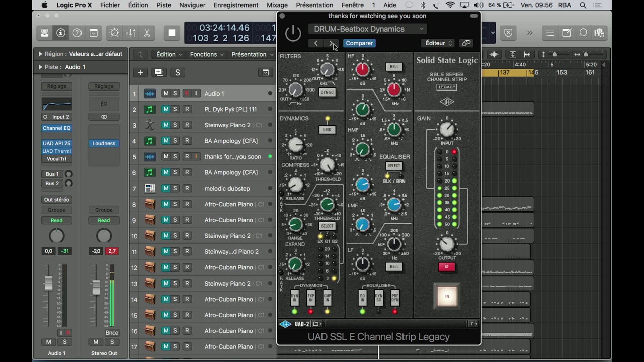Toggle plug-in power bypass button
Viewport: 644px width, 362px height.
293,34
